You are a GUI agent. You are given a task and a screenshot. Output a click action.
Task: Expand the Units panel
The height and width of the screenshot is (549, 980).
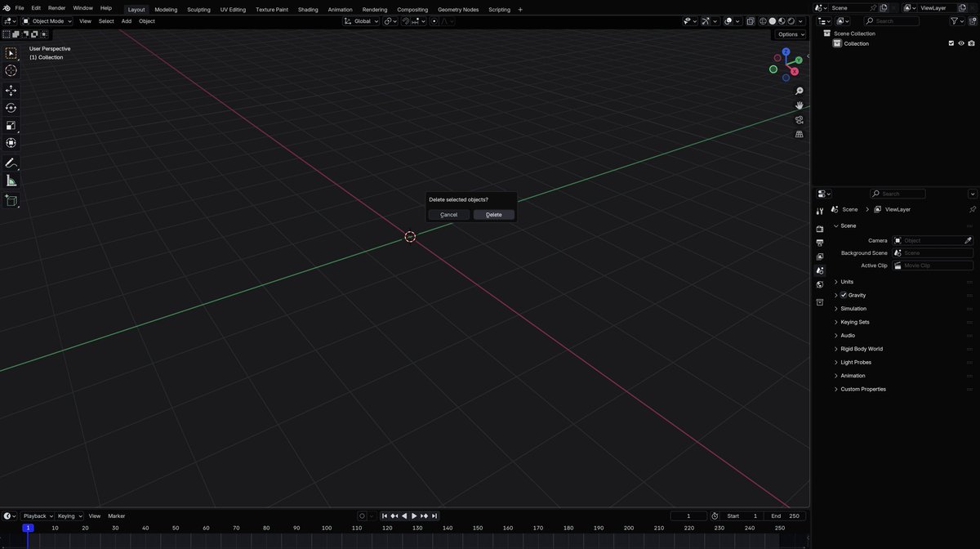pos(847,282)
